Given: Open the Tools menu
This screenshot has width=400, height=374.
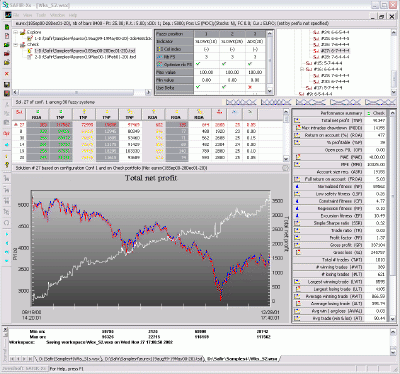Looking at the screenshot, I should tap(41, 15).
